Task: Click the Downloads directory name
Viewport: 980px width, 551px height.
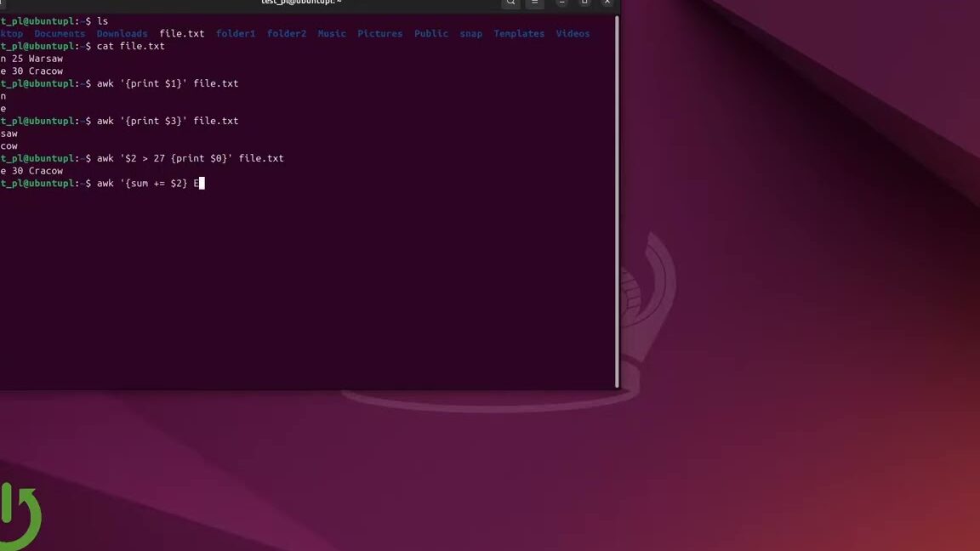Action: pos(122,34)
